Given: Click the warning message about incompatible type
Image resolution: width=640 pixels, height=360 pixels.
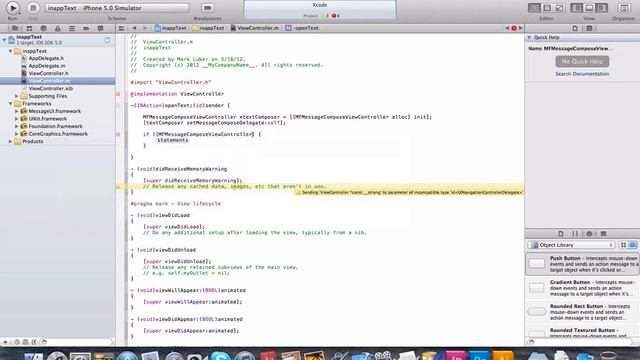Looking at the screenshot, I should (409, 192).
